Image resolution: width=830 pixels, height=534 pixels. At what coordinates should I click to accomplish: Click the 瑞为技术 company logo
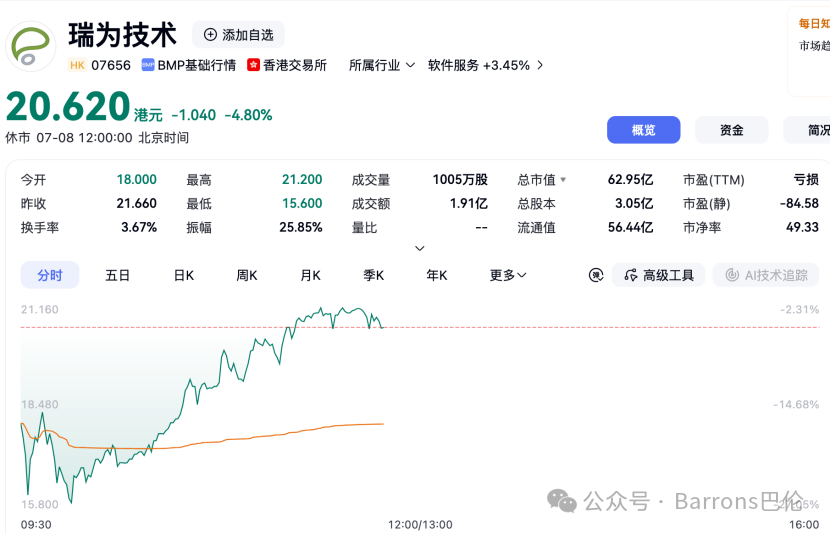coord(31,47)
